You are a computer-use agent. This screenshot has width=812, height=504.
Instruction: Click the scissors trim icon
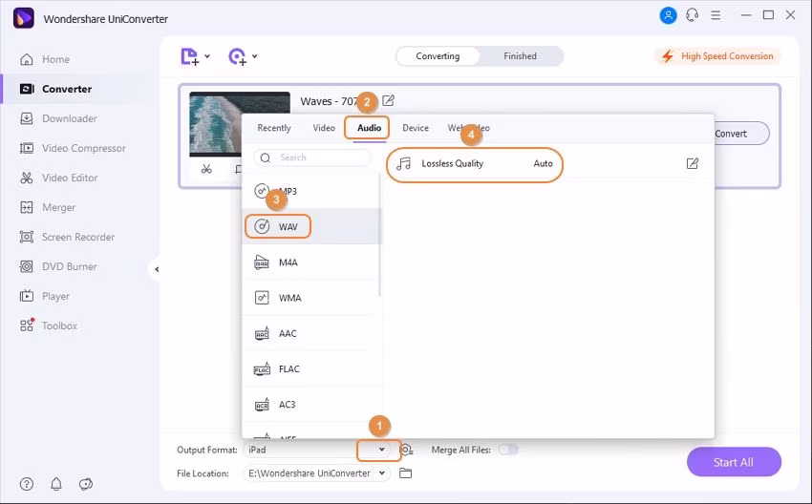(206, 169)
